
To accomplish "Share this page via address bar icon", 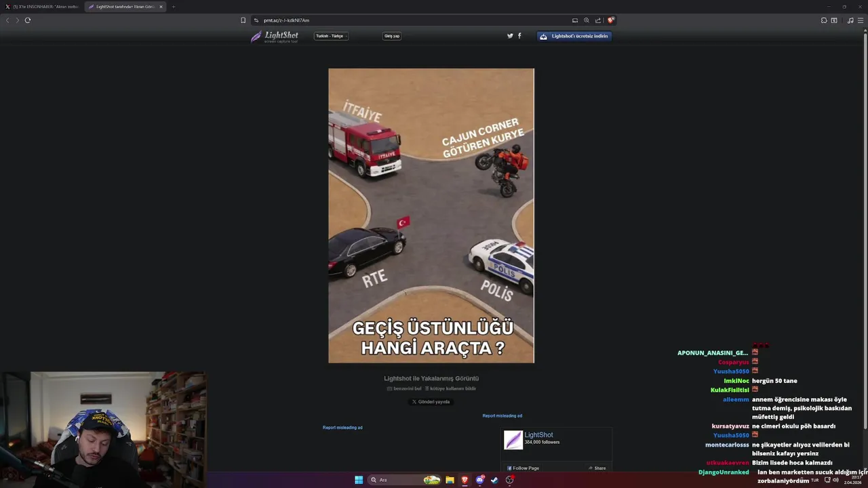I will pos(598,20).
